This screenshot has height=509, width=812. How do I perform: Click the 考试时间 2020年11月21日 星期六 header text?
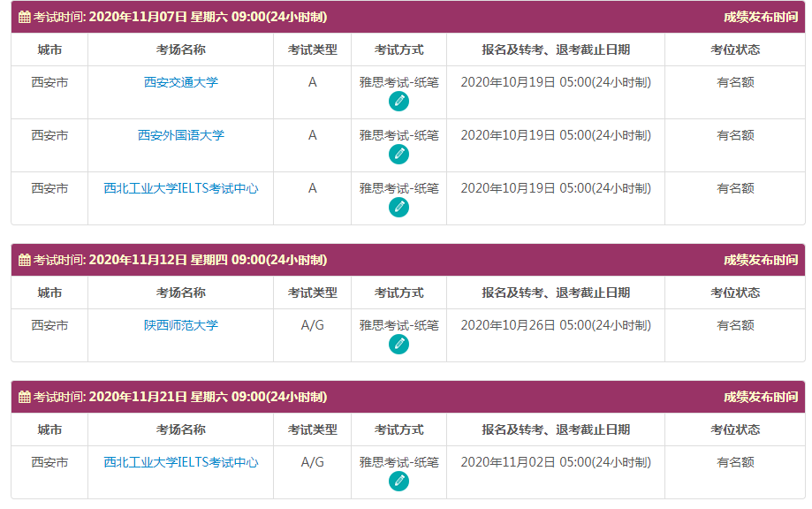[x=179, y=397]
